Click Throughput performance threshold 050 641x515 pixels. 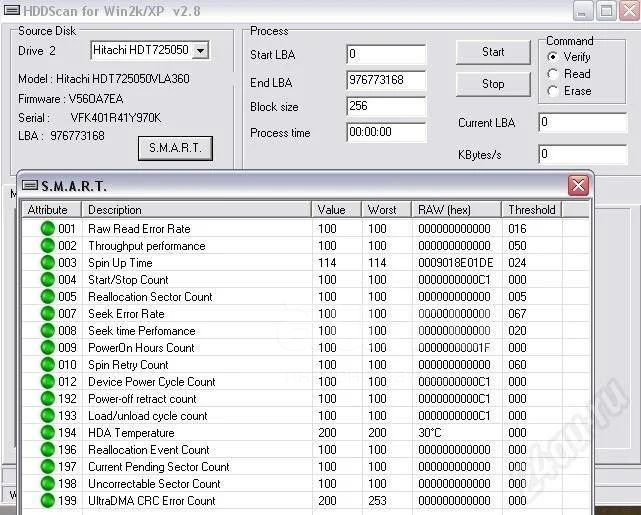pyautogui.click(x=517, y=246)
